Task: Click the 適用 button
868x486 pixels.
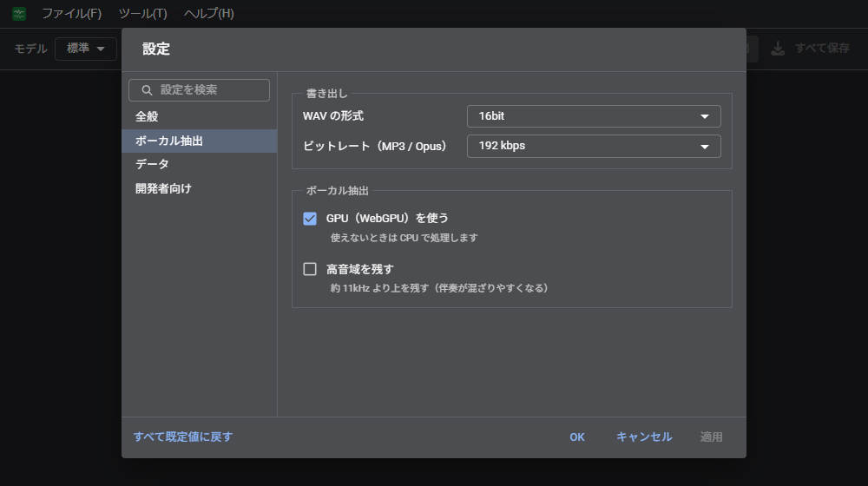Action: click(x=712, y=437)
